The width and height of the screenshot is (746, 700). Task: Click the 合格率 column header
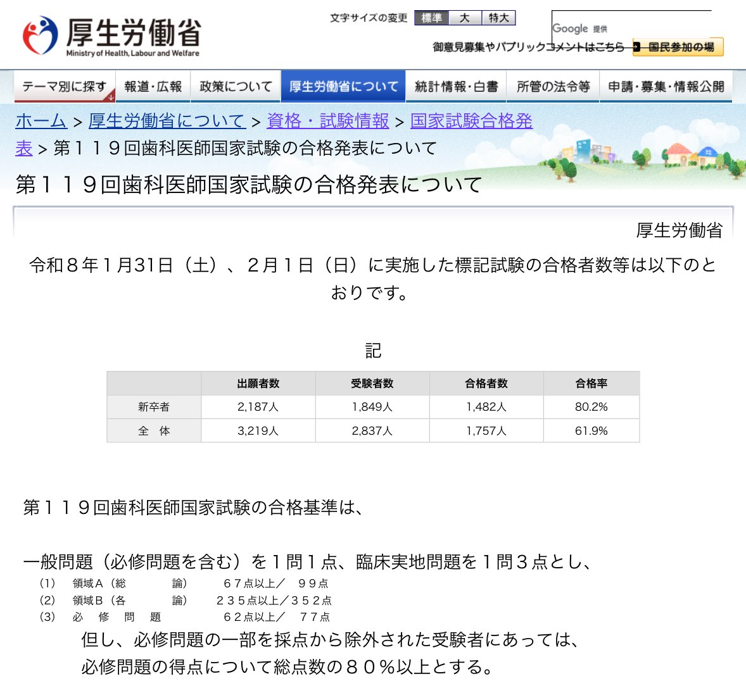[x=591, y=384]
